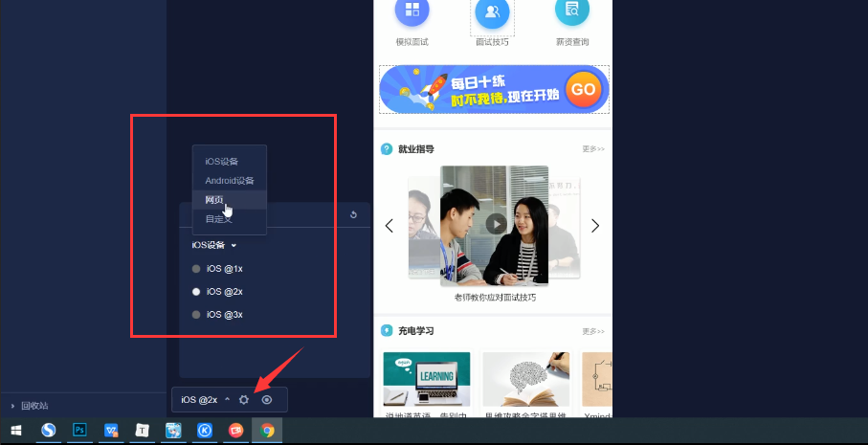Image resolution: width=868 pixels, height=445 pixels.
Task: Open Photoshop from the taskbar
Action: click(x=79, y=430)
